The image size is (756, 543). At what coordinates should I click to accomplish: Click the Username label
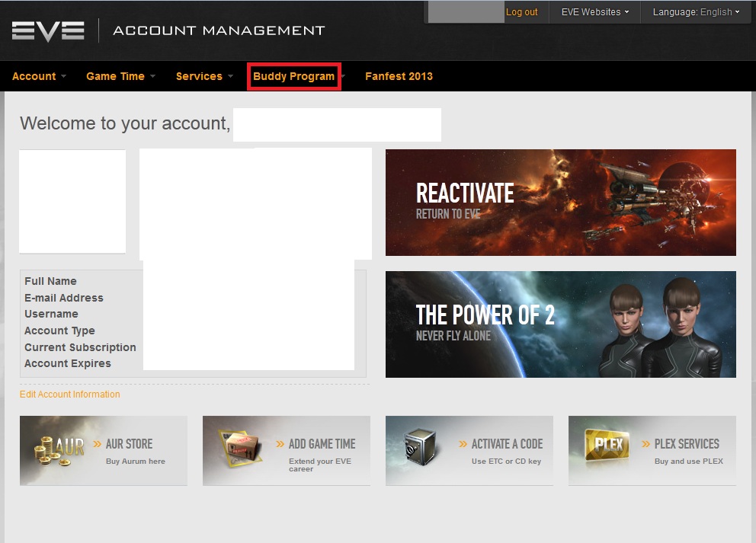51,314
